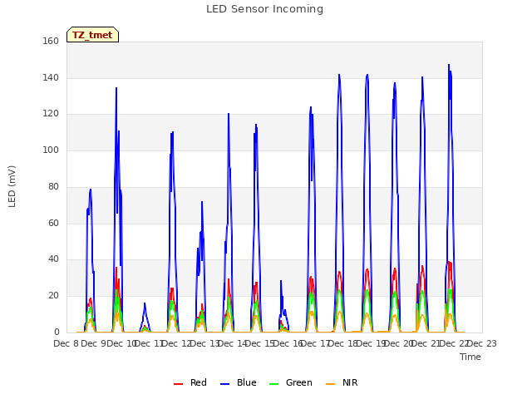Click the orange NIR legend color marker

[x=331, y=384]
